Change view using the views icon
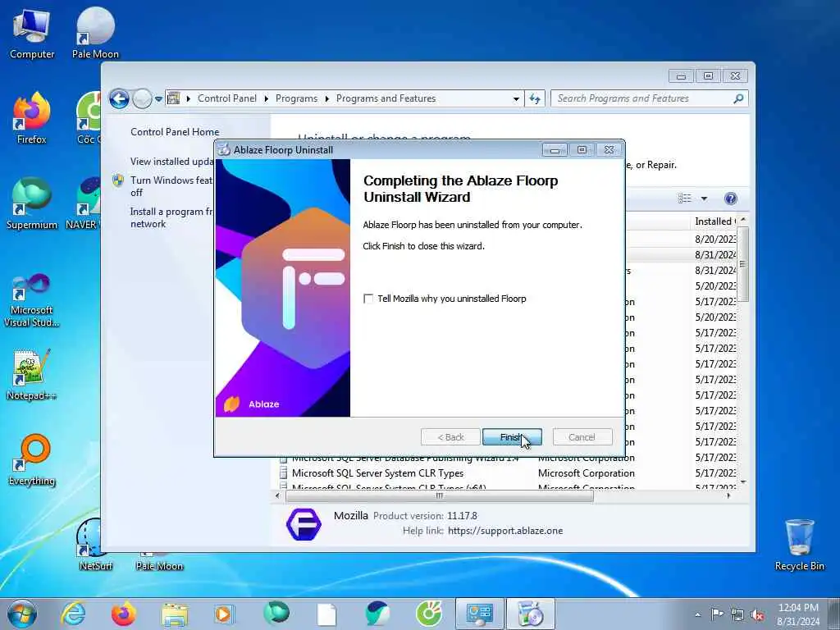The width and height of the screenshot is (840, 630). click(685, 199)
